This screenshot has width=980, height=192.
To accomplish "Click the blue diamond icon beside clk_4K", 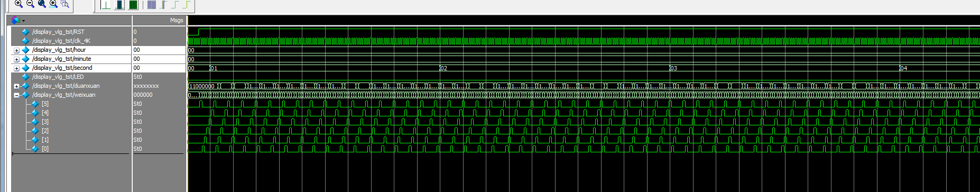I will tap(25, 41).
